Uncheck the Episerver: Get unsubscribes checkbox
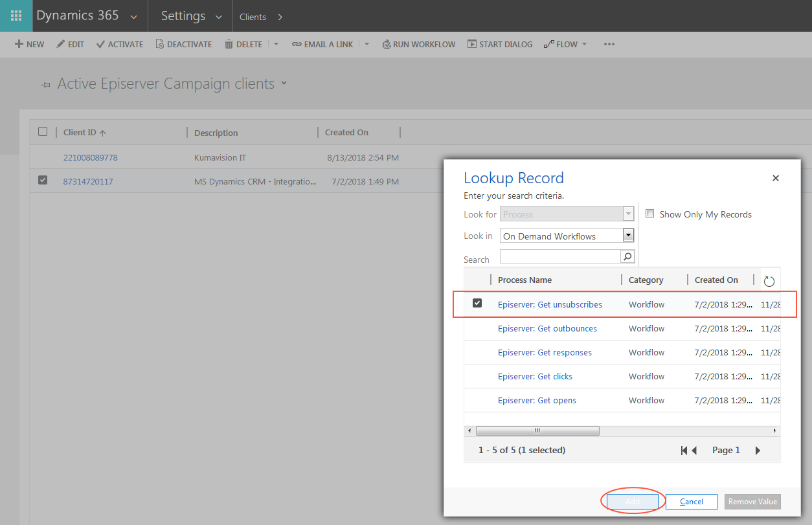 tap(477, 303)
